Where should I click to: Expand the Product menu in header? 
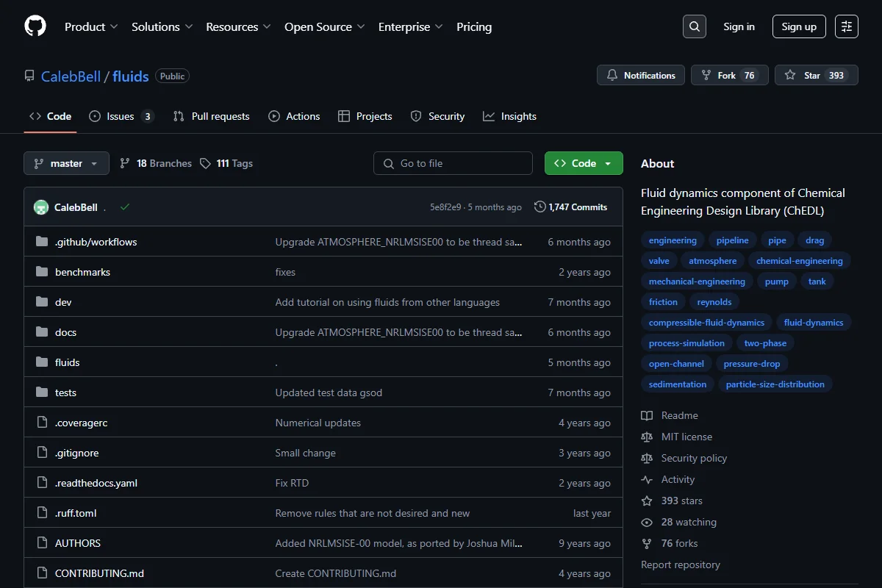[x=91, y=26]
